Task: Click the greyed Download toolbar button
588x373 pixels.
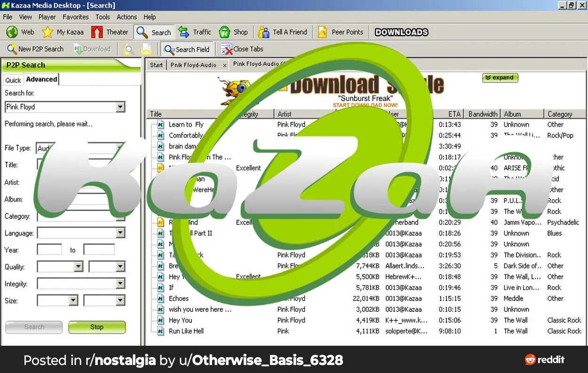Action: (x=92, y=49)
